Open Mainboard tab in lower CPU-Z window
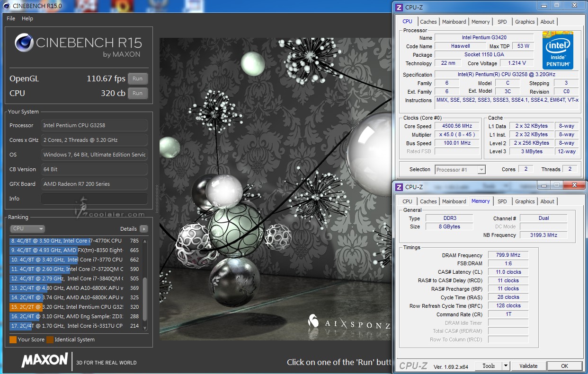Image resolution: width=588 pixels, height=374 pixels. [454, 201]
